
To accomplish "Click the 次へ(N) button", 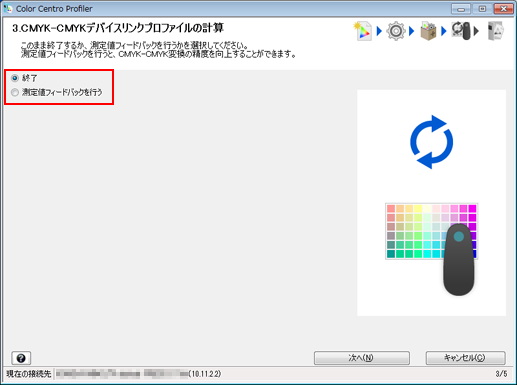I will 362,358.
